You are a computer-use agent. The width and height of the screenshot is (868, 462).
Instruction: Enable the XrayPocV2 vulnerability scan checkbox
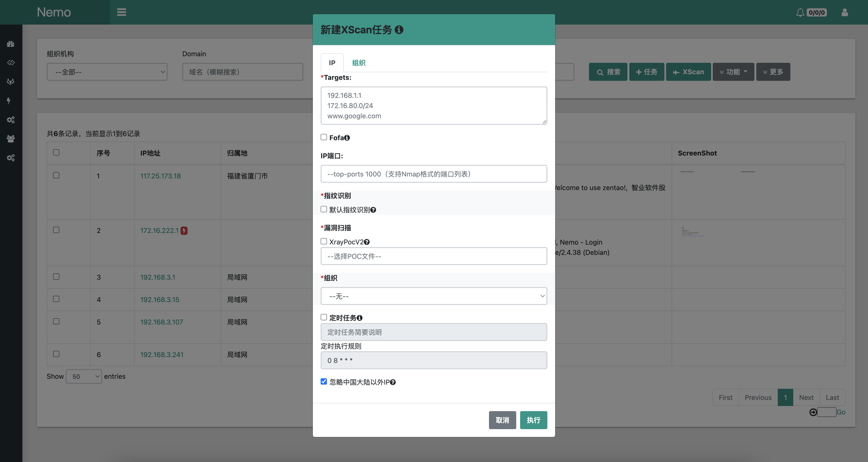(323, 241)
